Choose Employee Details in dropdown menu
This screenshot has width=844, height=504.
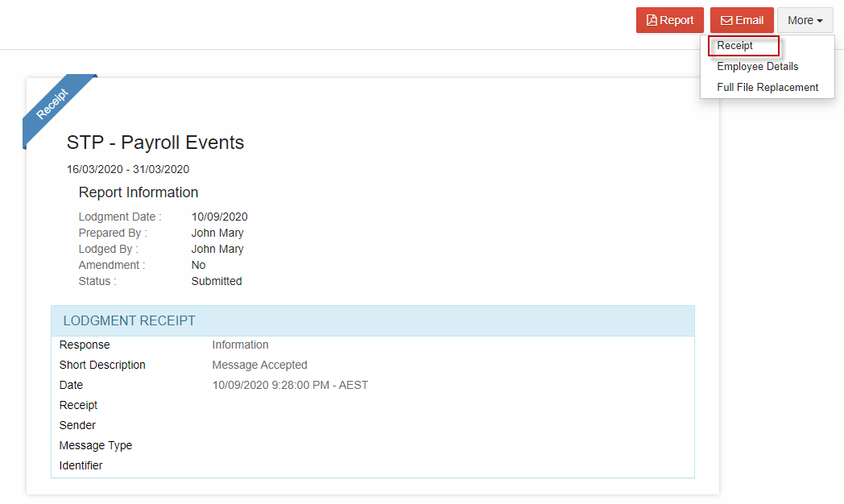(757, 67)
